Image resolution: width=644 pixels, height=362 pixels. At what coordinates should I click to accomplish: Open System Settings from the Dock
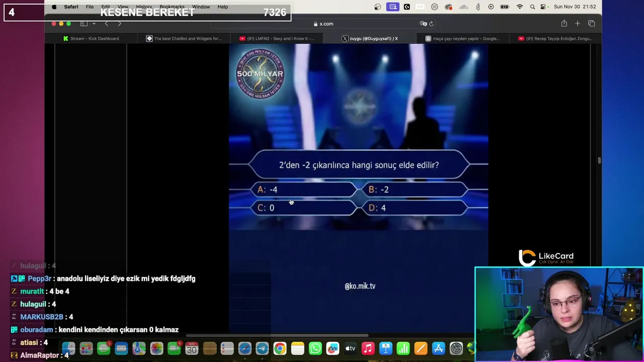(x=456, y=348)
